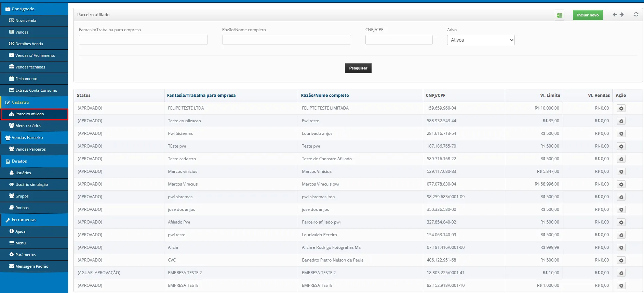Viewport: 644px width, 293px height.
Task: Sort by Fantasia/Trabalha para empresa column
Action: [x=201, y=95]
